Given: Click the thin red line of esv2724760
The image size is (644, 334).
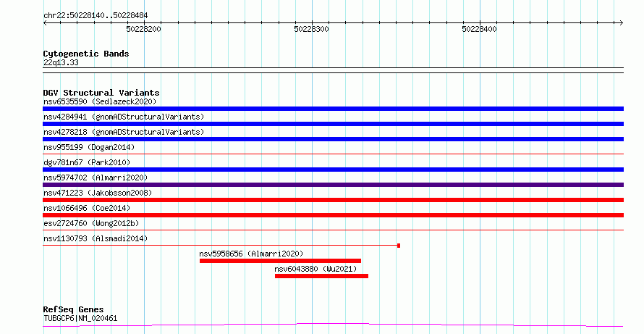Looking at the screenshot, I should click(333, 230).
